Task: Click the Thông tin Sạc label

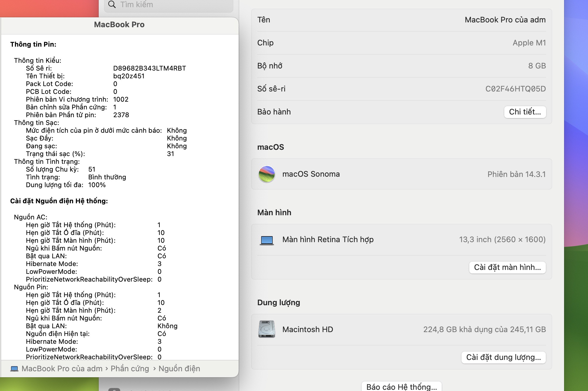Action: 36,123
